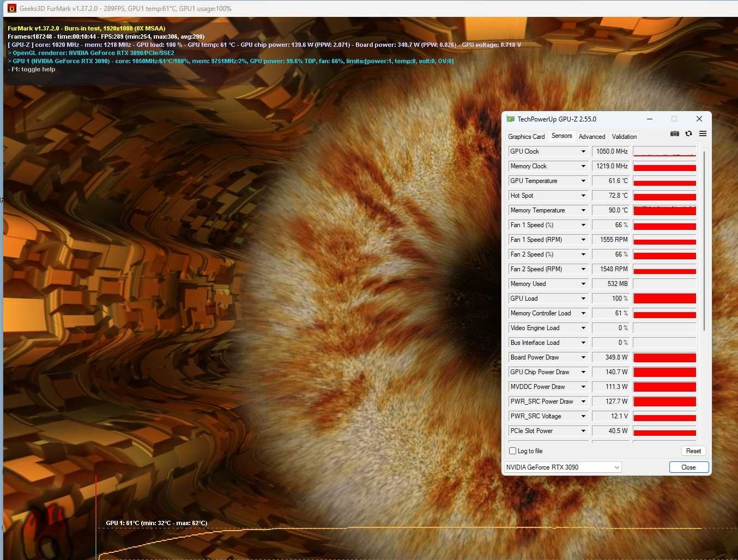Enable the Log to file checkbox

(512, 451)
